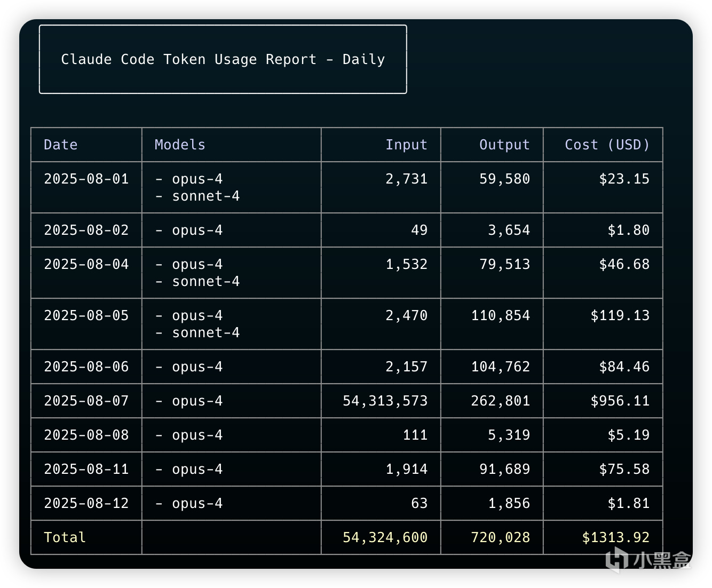Click 'opus-4' in the 2025-08-04 row
Image resolution: width=712 pixels, height=588 pixels.
tap(197, 265)
